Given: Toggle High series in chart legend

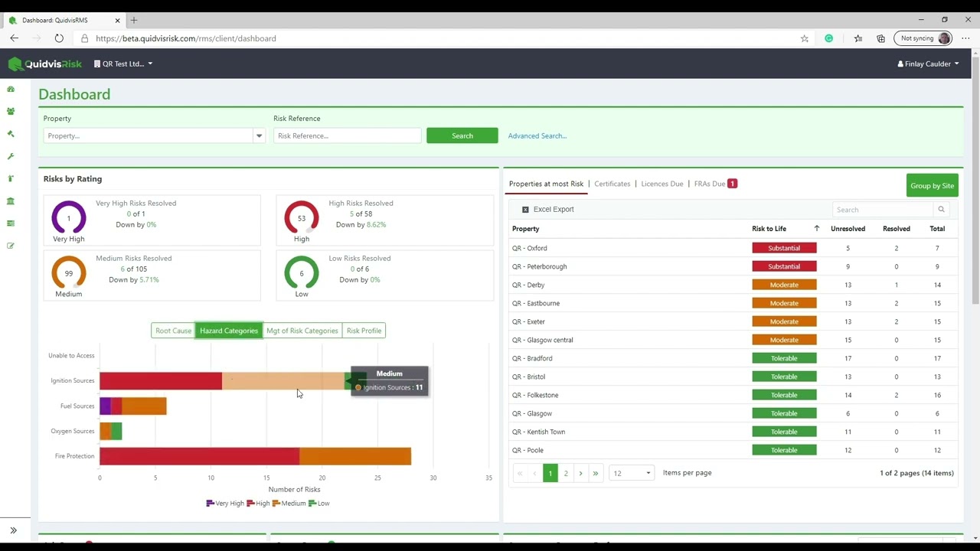Looking at the screenshot, I should point(259,504).
